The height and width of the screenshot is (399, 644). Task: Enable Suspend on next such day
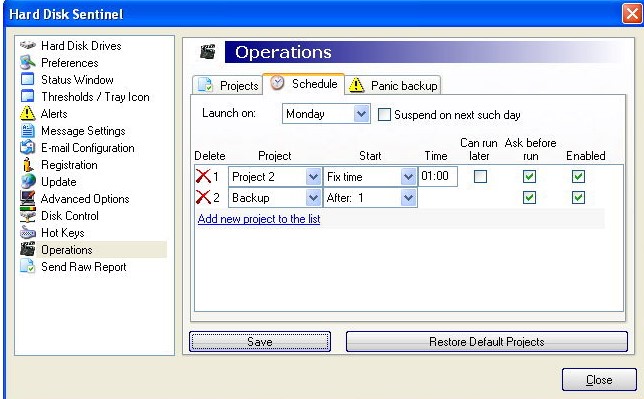384,114
